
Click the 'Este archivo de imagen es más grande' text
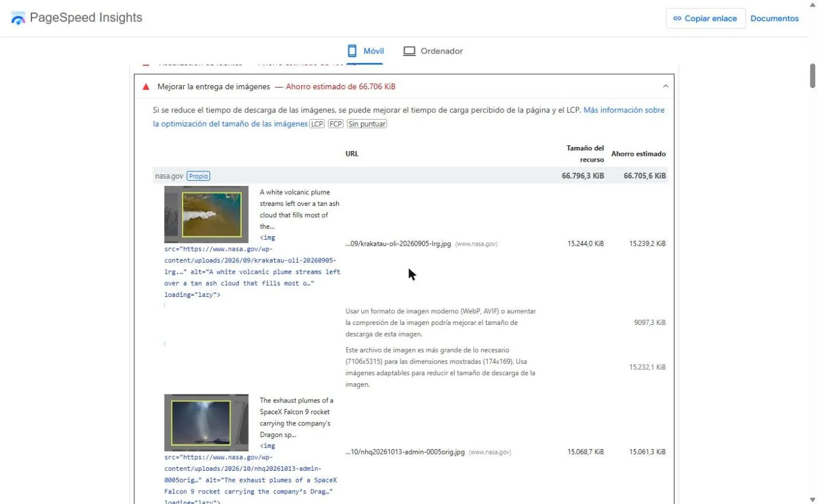coord(441,367)
